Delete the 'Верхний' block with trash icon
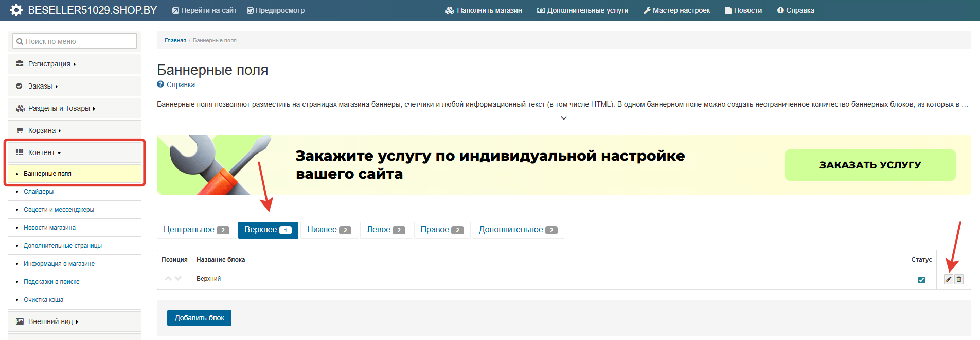980x340 pixels. [959, 279]
